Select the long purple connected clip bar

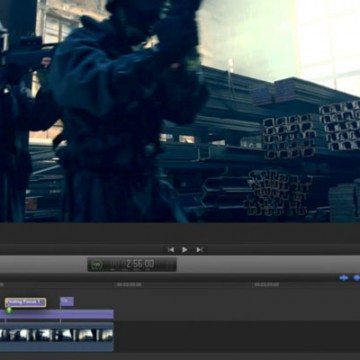tap(57, 314)
